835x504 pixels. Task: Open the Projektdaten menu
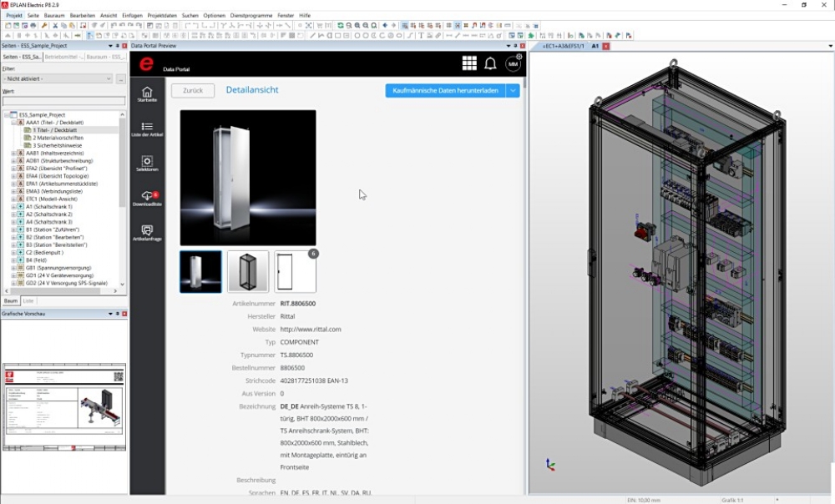pos(163,15)
